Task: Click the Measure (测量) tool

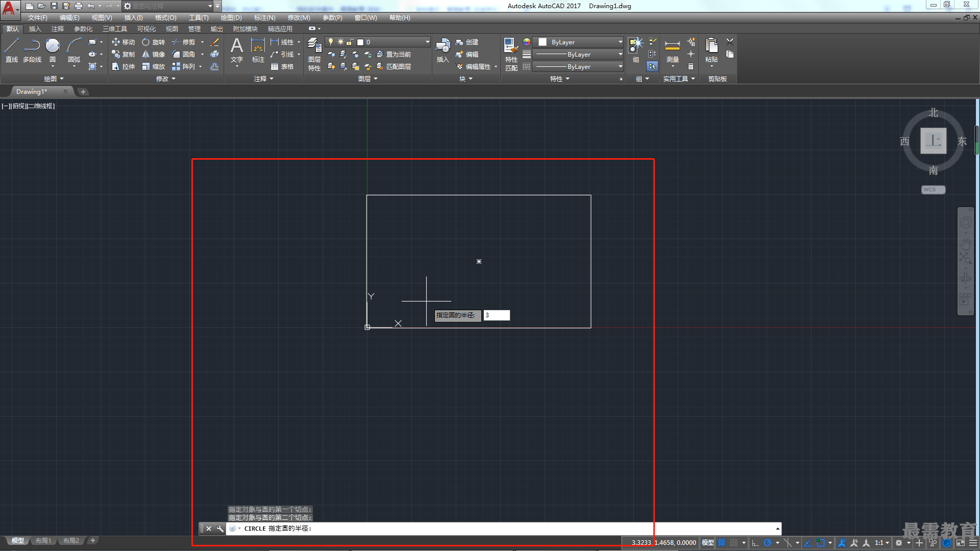Action: coord(672,50)
